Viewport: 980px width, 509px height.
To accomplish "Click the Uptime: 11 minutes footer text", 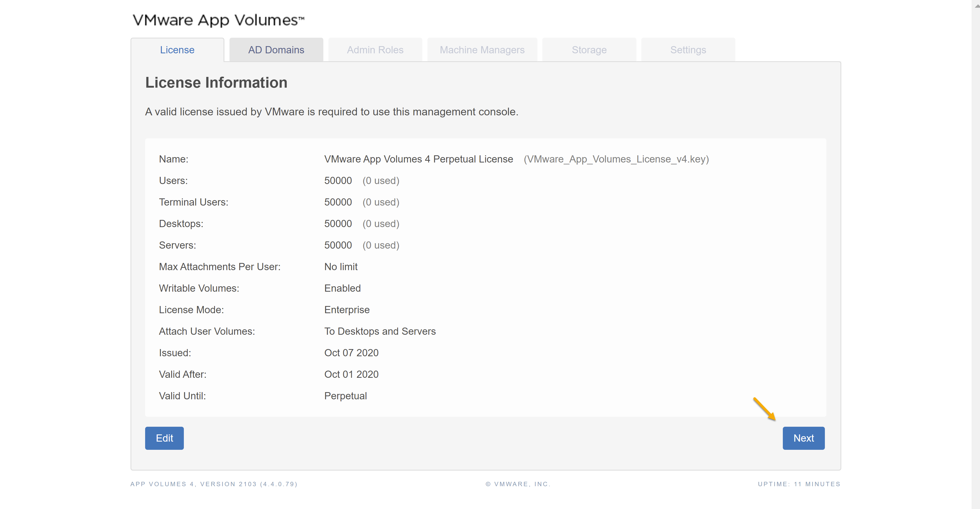I will click(799, 484).
